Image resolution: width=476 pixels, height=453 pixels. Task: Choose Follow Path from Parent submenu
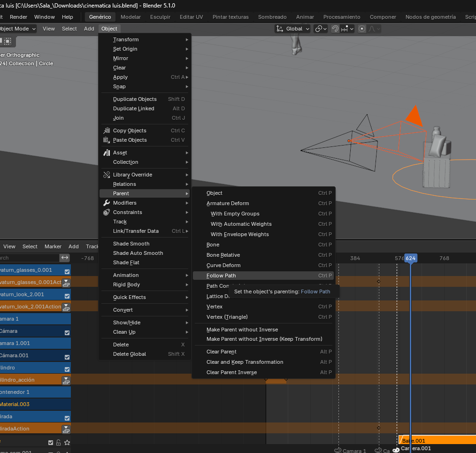click(x=221, y=276)
